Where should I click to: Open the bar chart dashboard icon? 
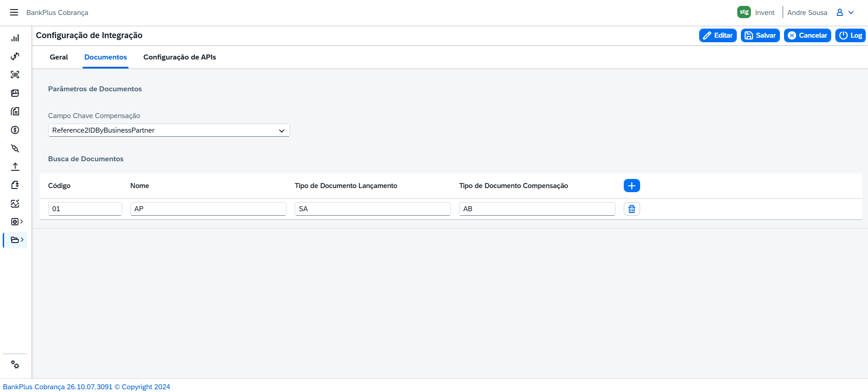click(15, 38)
